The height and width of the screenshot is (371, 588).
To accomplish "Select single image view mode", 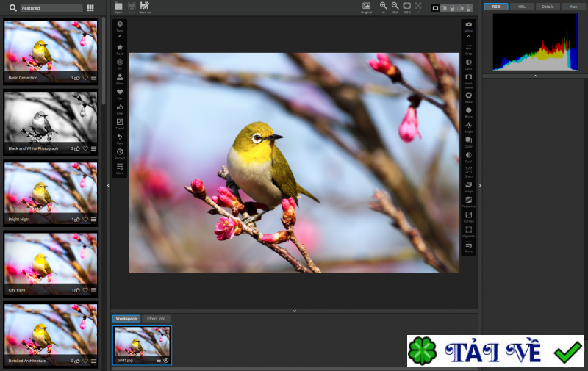I will 435,7.
